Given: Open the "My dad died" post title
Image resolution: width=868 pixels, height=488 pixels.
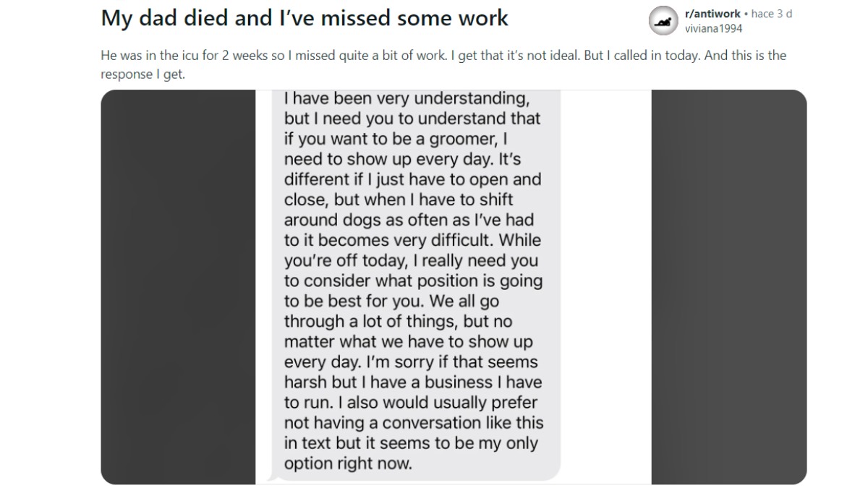Looking at the screenshot, I should coord(305,18).
